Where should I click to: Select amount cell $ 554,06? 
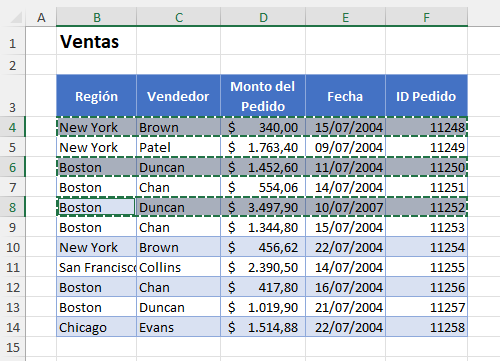(x=263, y=187)
